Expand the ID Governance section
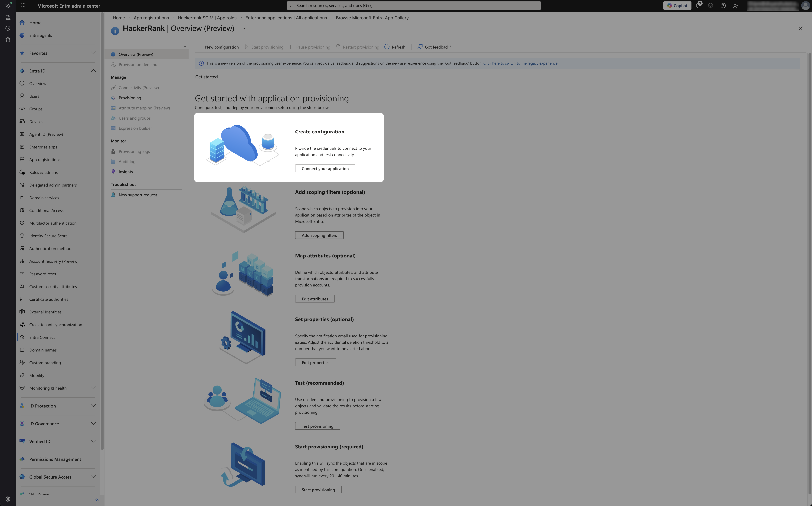The height and width of the screenshot is (506, 812). 93,423
